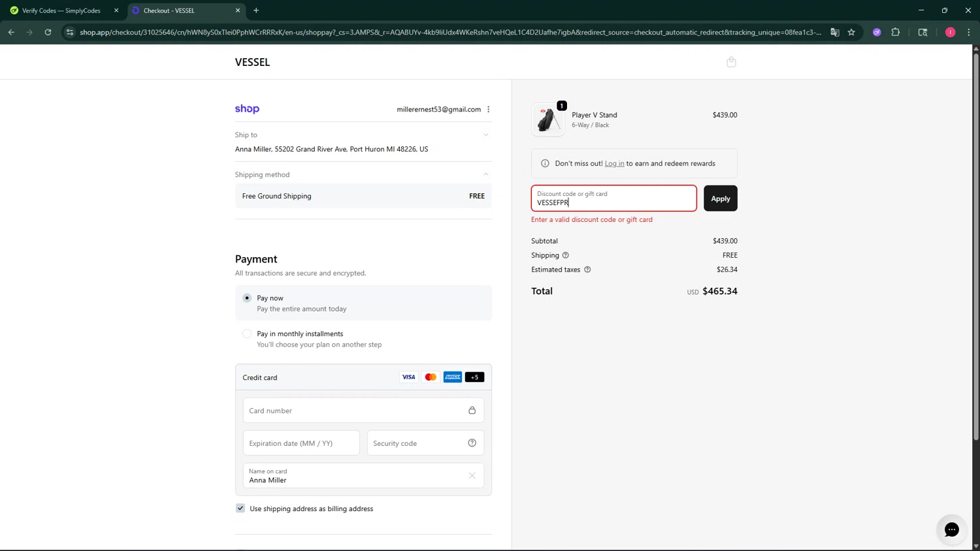Choose Pay in monthly installments
Image resolution: width=980 pixels, height=551 pixels.
point(247,334)
